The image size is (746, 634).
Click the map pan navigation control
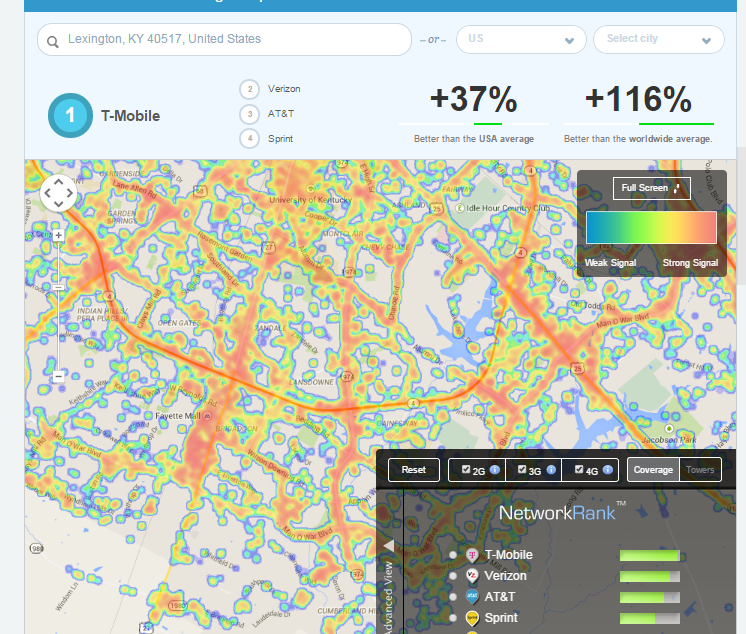point(59,193)
